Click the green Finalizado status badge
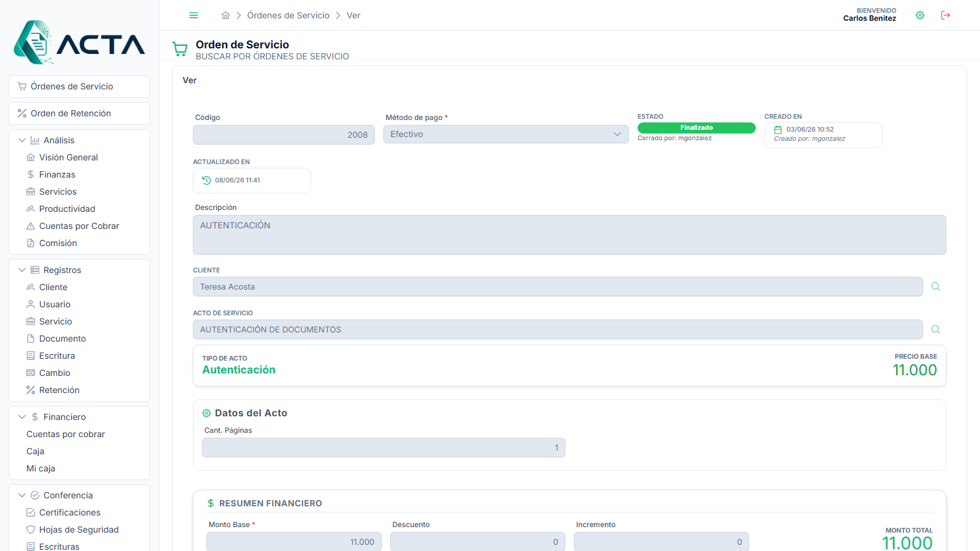 (696, 128)
